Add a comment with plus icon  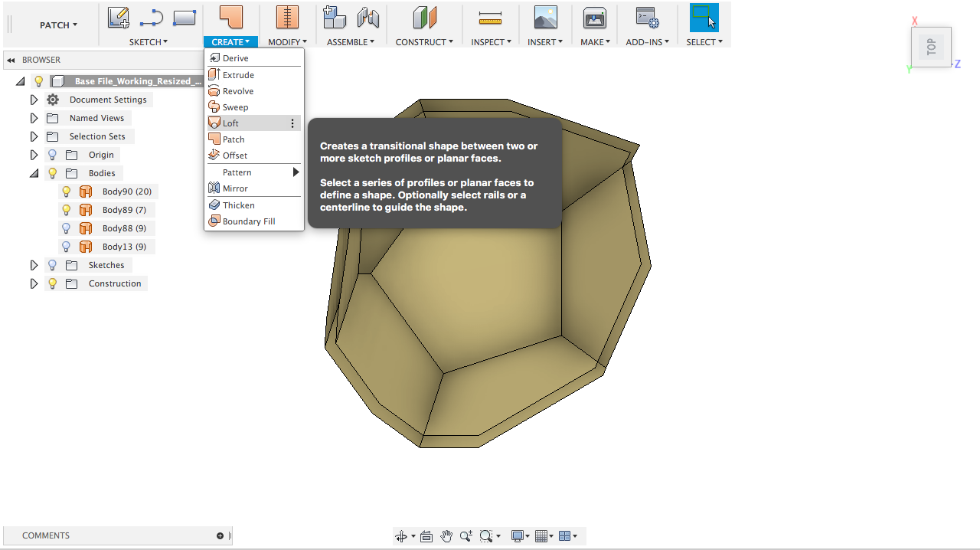(220, 535)
